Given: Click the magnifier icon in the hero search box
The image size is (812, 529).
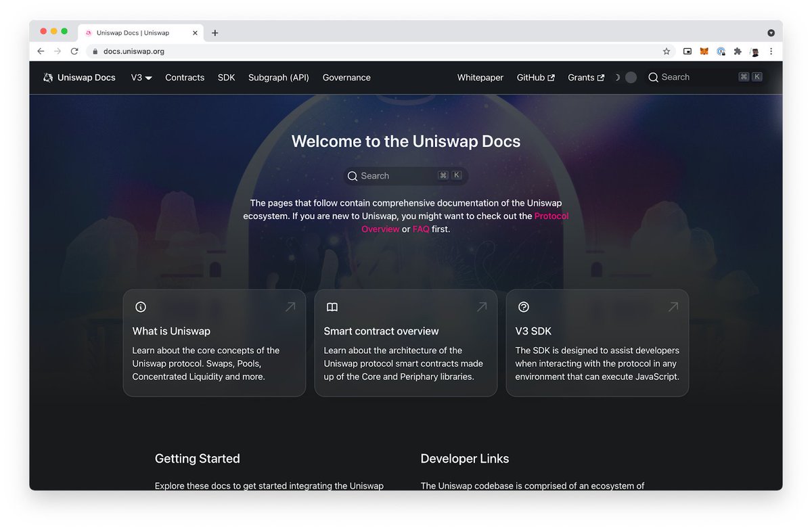Looking at the screenshot, I should pyautogui.click(x=353, y=176).
